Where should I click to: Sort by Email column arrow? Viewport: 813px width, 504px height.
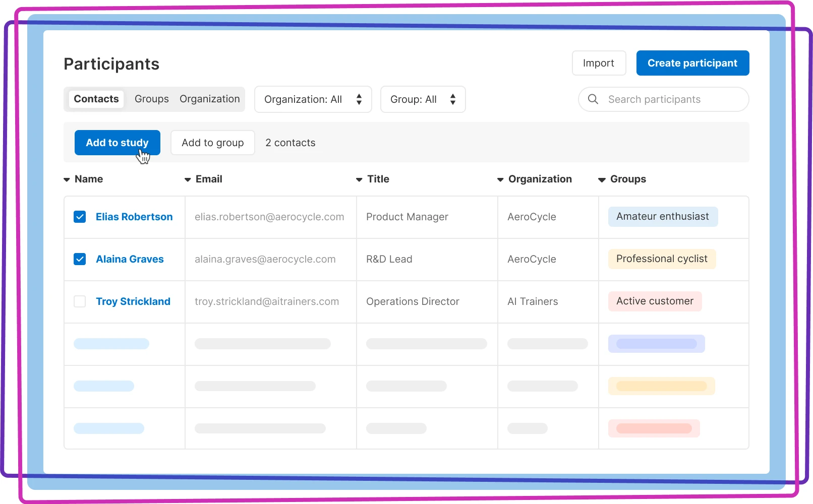tap(188, 180)
